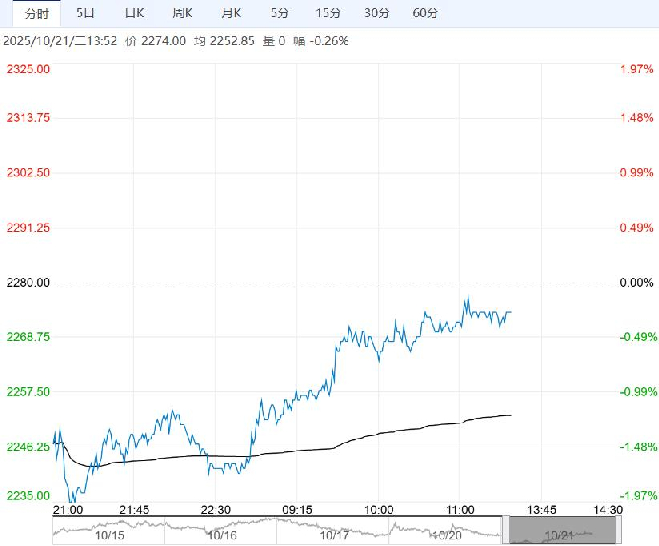Viewport: 659px width, 546px height.
Task: Click the 09:15 time axis label
Action: (298, 509)
